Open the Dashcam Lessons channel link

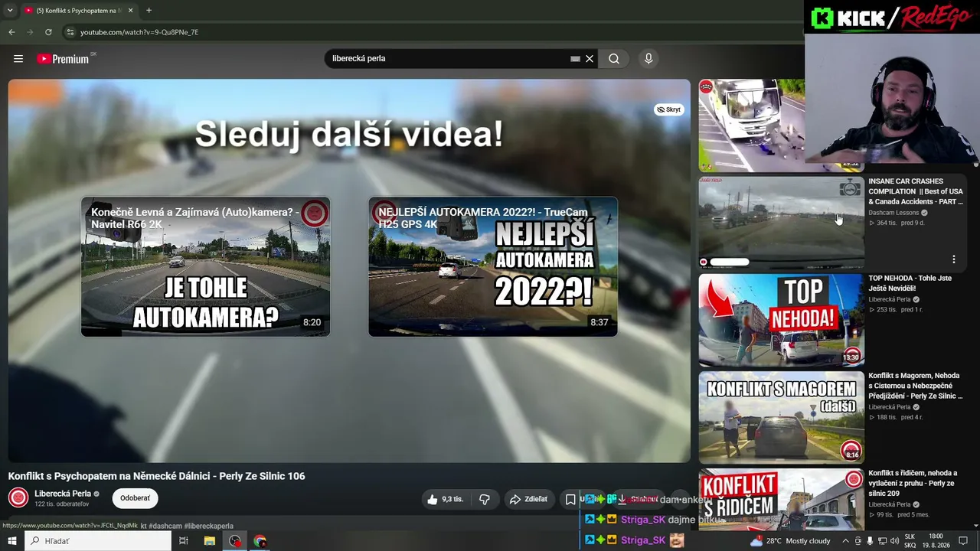(x=893, y=213)
